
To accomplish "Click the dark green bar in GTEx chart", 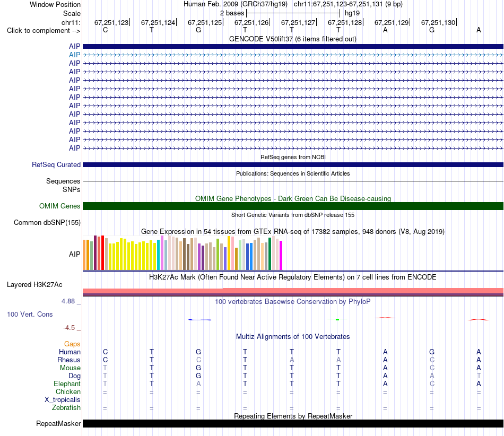I will (270, 254).
